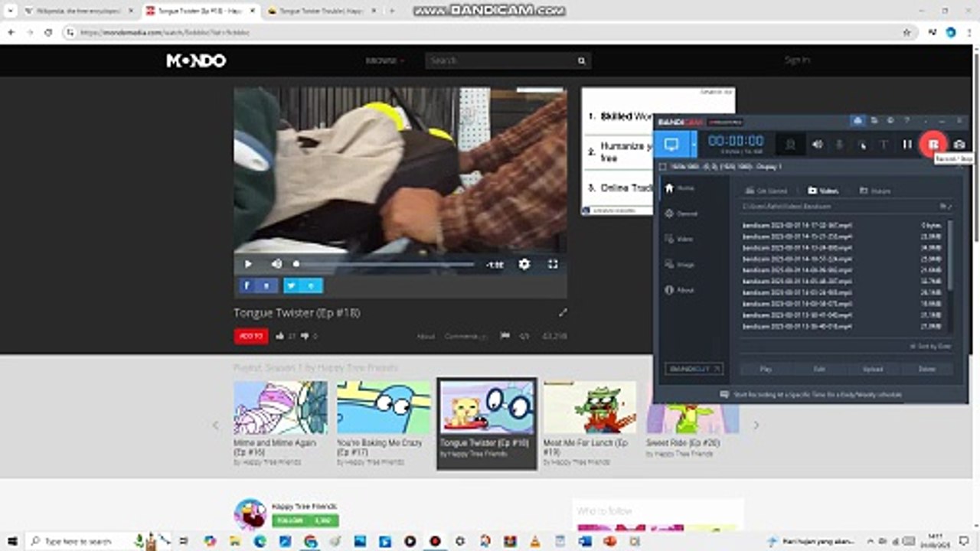Image resolution: width=980 pixels, height=551 pixels.
Task: Click the red ADD TO button
Action: coord(251,336)
